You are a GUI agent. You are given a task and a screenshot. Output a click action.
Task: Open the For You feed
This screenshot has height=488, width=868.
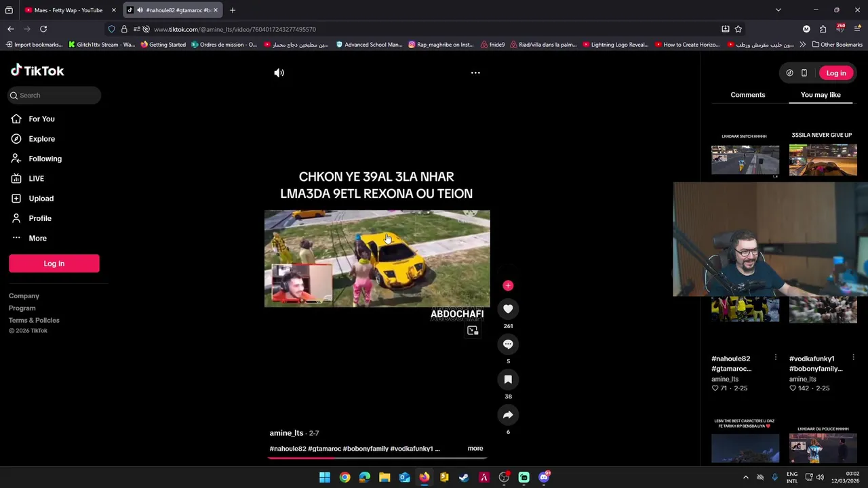pos(41,119)
